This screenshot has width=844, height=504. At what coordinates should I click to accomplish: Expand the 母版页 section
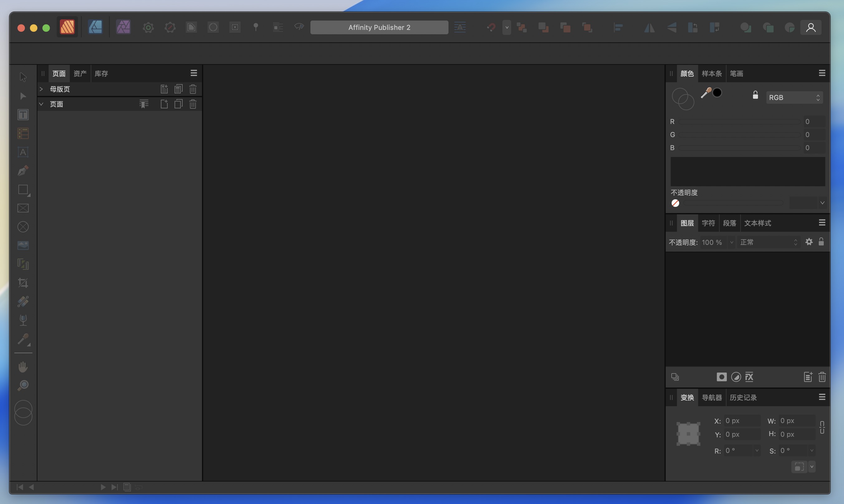(41, 89)
